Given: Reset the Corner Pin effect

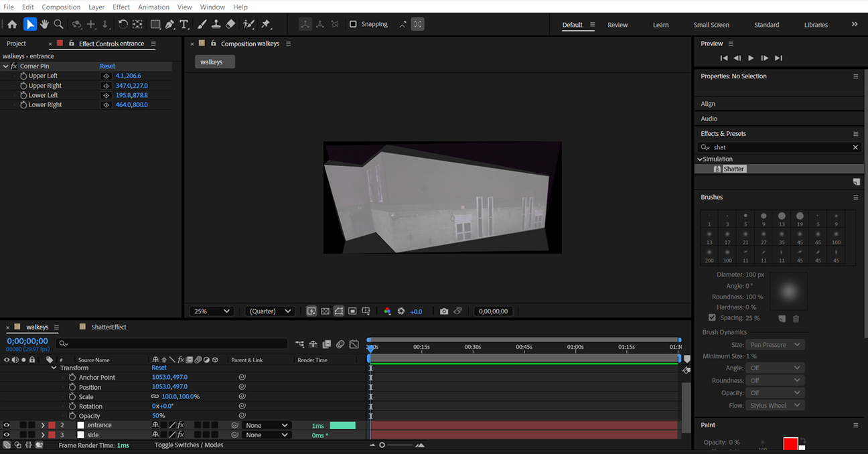Looking at the screenshot, I should coord(107,66).
